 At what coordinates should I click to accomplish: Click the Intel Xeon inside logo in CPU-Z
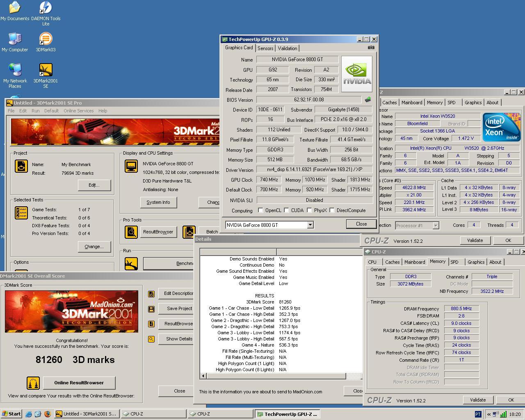[x=502, y=127]
